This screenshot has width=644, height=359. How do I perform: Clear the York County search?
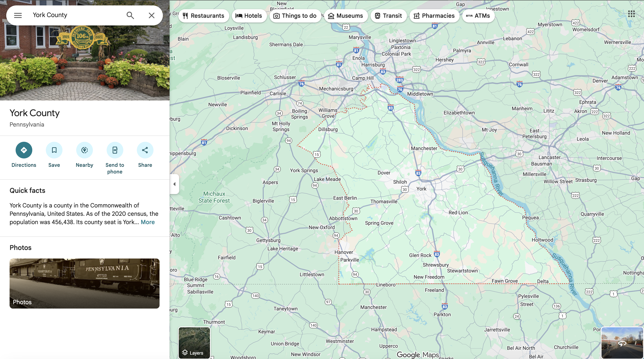click(x=151, y=15)
